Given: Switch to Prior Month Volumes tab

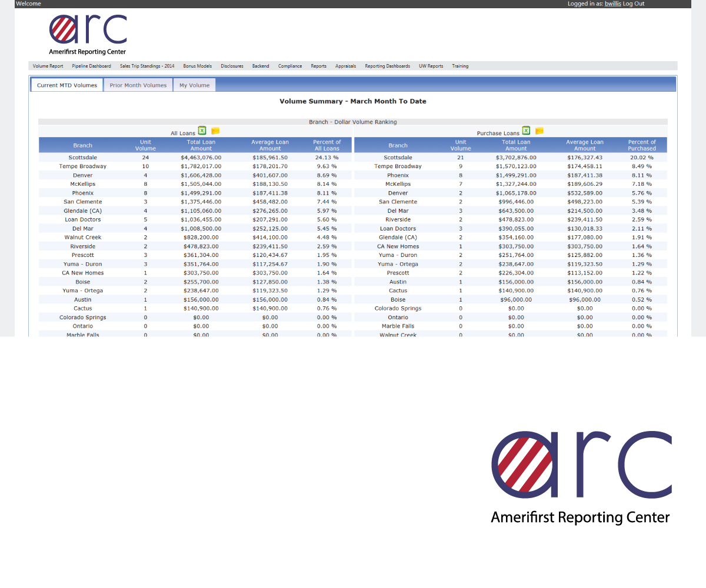Looking at the screenshot, I should click(138, 85).
